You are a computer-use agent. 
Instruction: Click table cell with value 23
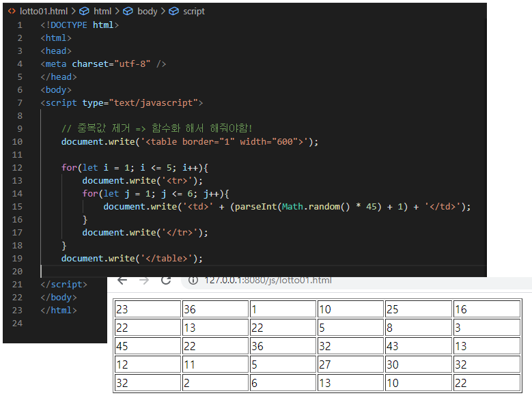148,309
